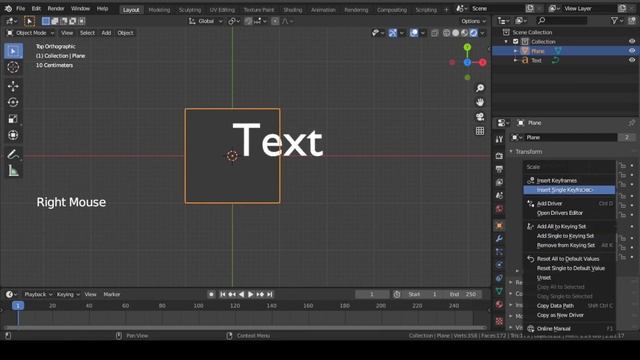This screenshot has width=640, height=360.
Task: Open the Object Mode dropdown
Action: click(x=31, y=33)
